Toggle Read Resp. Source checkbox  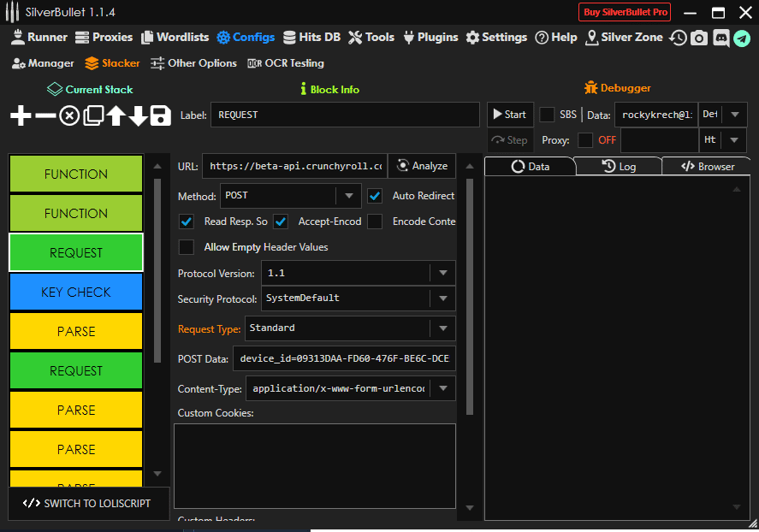tap(187, 222)
